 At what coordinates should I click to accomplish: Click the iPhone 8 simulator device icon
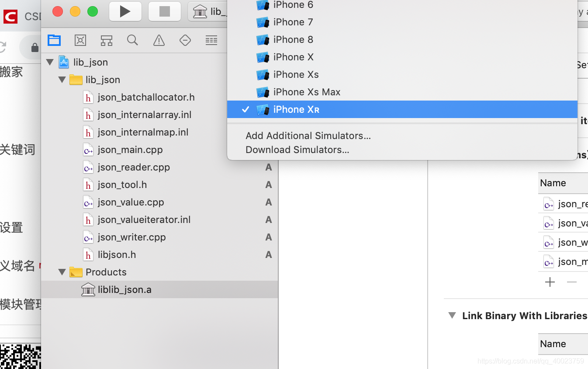click(x=263, y=40)
